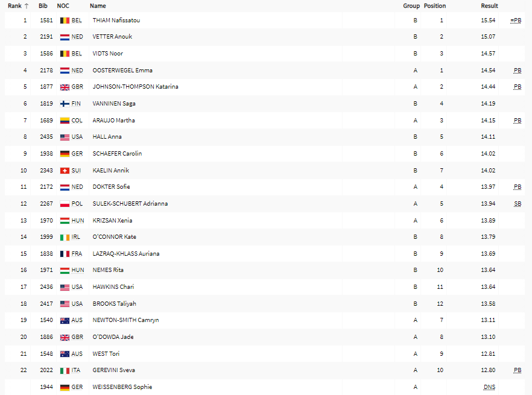Open athlete JOHNSON-THOMPSON Katarina

(135, 87)
